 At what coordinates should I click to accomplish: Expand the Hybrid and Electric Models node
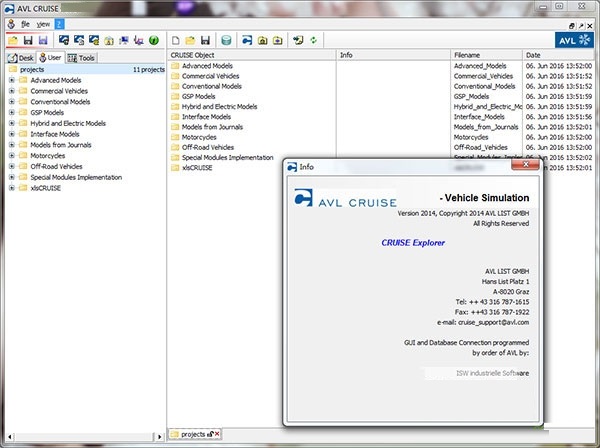click(11, 123)
